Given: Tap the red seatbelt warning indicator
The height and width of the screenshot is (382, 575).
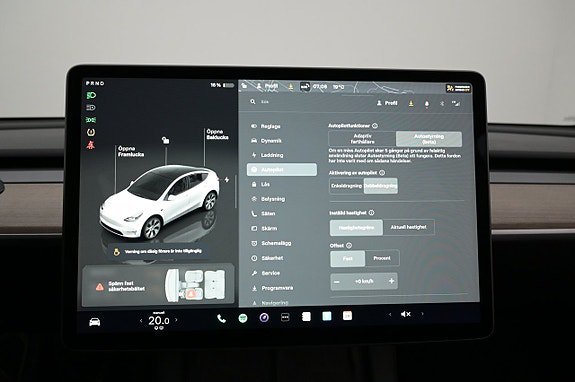Looking at the screenshot, I should click(91, 145).
